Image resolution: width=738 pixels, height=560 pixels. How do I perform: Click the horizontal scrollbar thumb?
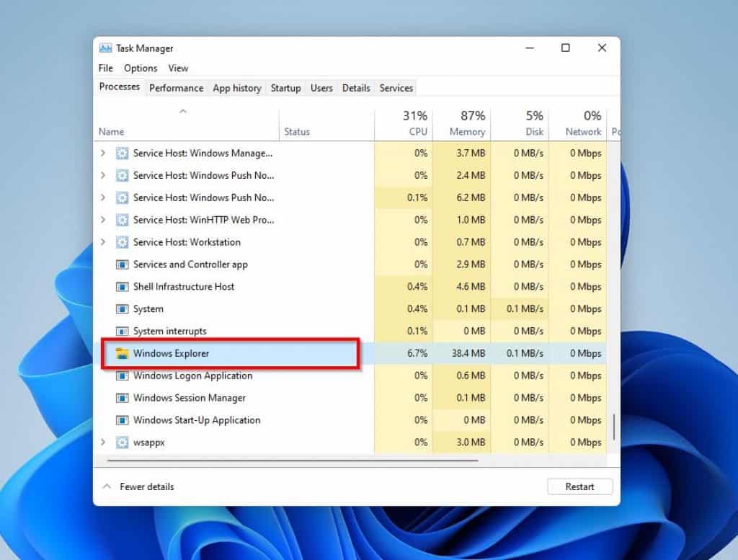(x=293, y=461)
